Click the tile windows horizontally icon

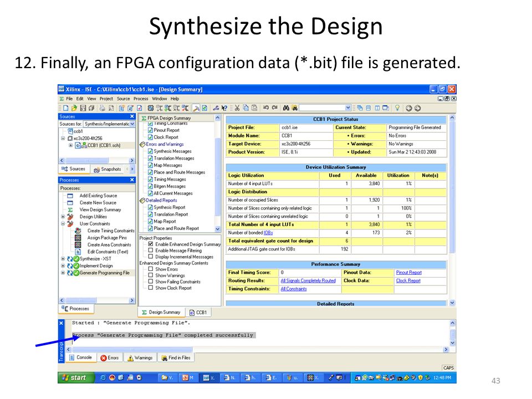tap(369, 108)
